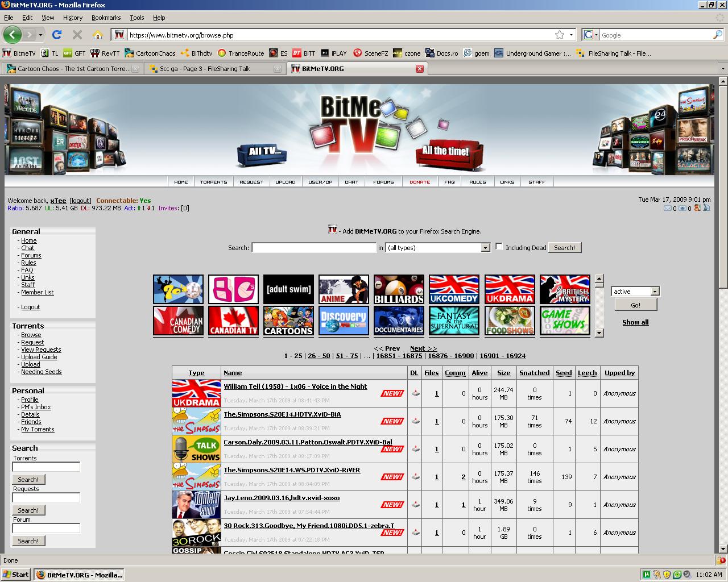Switch to the Scc ga FileSharing Talk tab
Image resolution: width=728 pixels, height=582 pixels.
click(214, 69)
